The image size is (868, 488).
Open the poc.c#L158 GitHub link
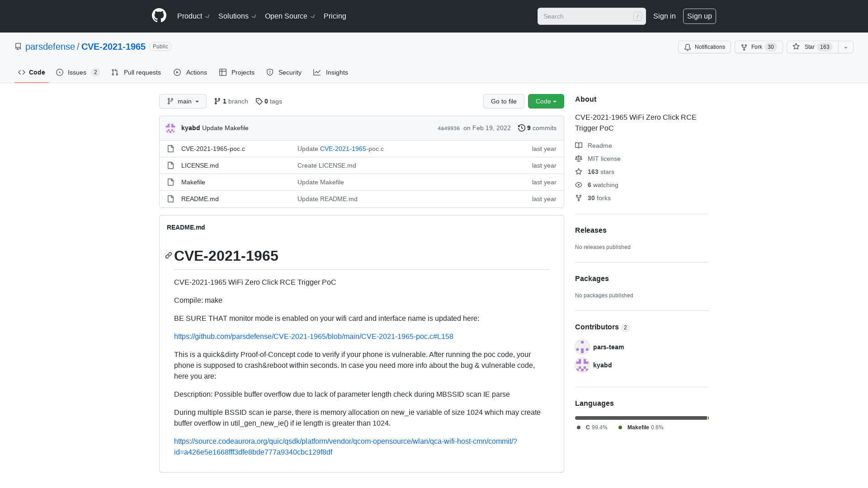314,336
